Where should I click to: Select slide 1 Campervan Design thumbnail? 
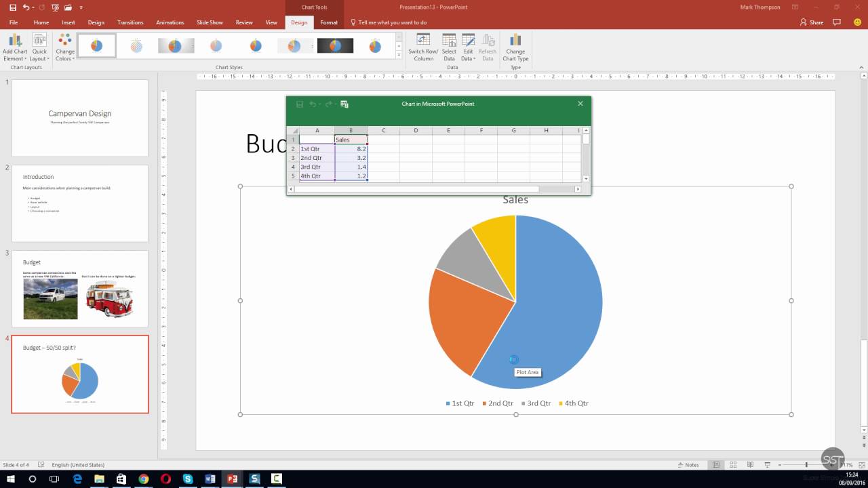tap(80, 118)
